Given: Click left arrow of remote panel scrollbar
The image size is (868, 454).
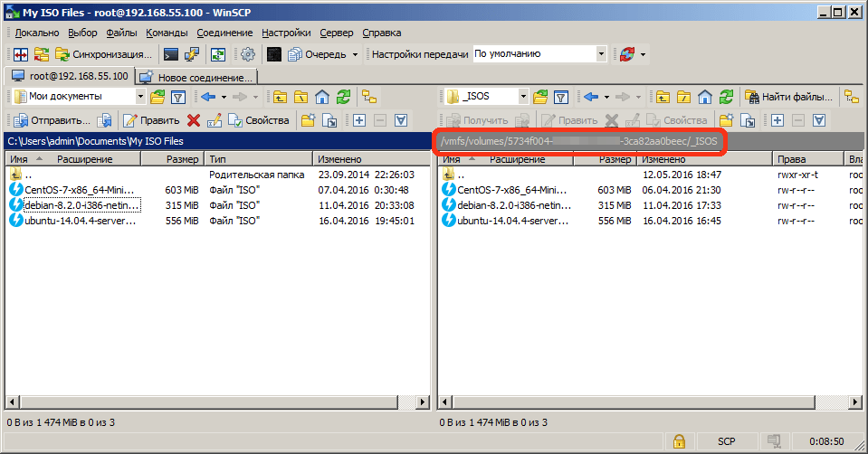Looking at the screenshot, I should (444, 402).
